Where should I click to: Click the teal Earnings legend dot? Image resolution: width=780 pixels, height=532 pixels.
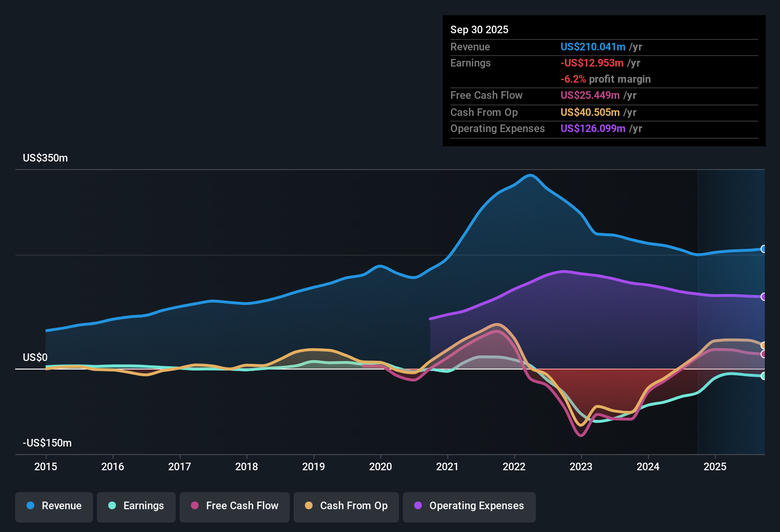[112, 506]
